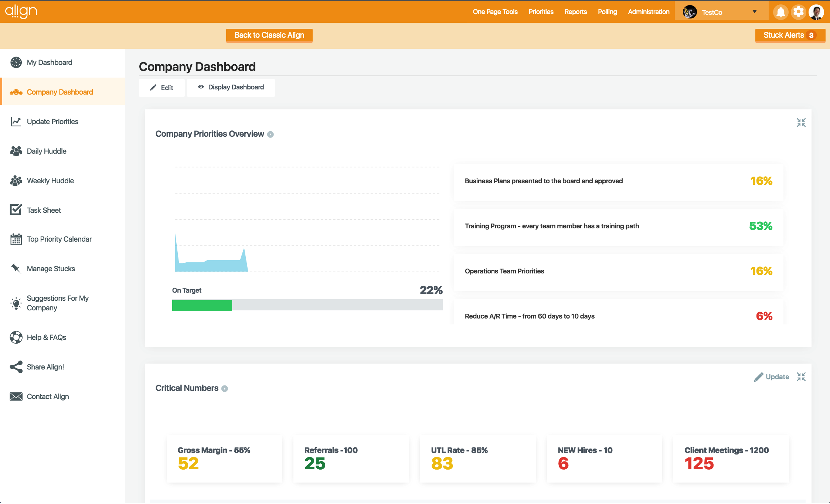
Task: Open notifications bell in the header
Action: pyautogui.click(x=781, y=11)
